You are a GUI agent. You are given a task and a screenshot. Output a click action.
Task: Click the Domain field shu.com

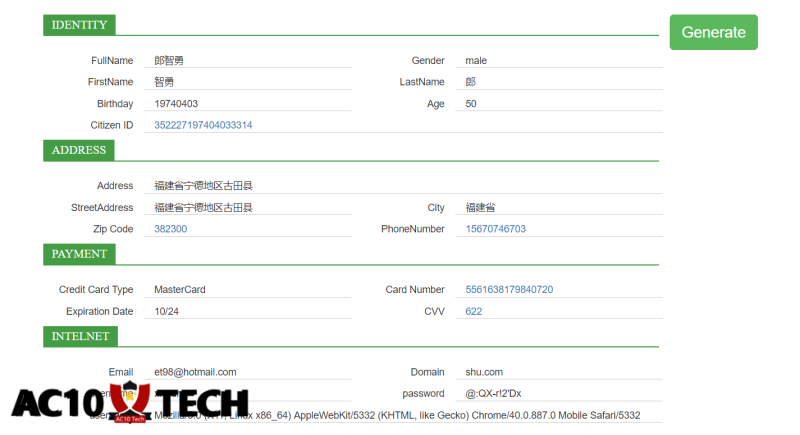click(560, 372)
